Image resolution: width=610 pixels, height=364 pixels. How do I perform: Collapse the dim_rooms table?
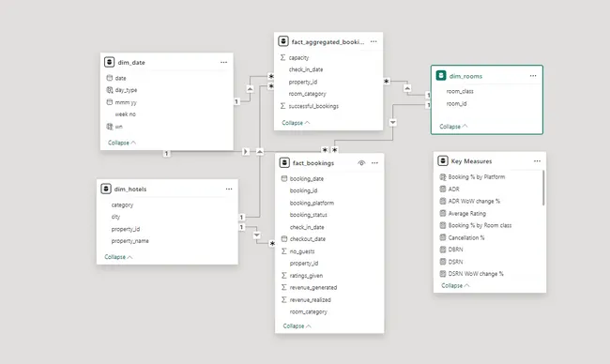[x=453, y=127]
